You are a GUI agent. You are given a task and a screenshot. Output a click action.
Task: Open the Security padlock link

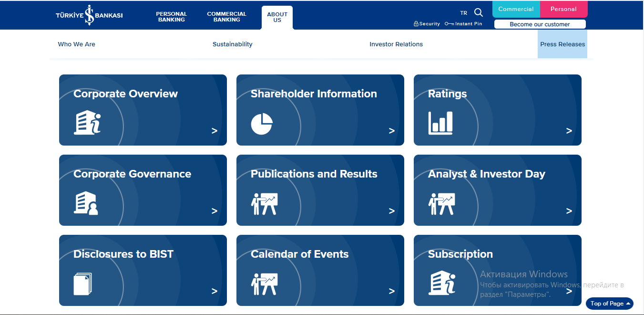tap(427, 24)
